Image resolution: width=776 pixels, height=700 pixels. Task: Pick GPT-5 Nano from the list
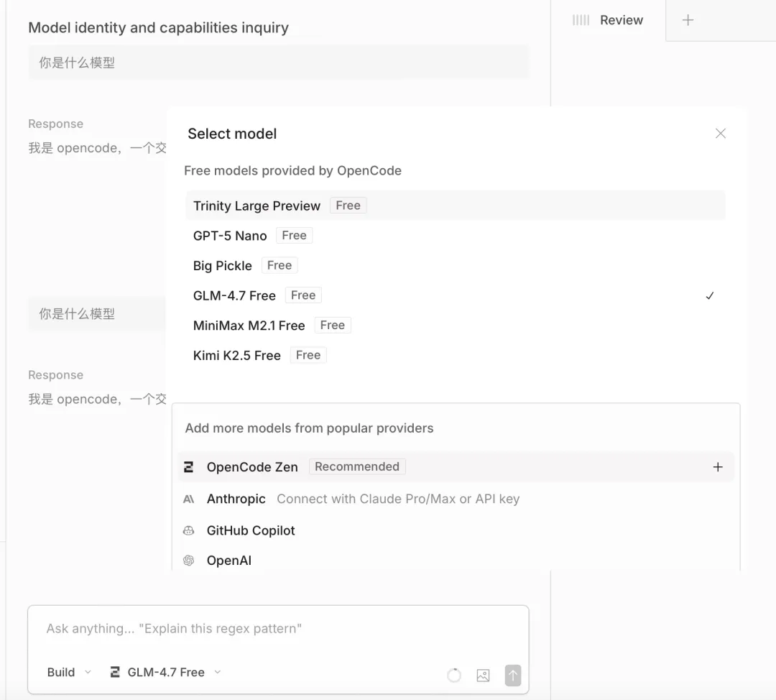pos(230,236)
